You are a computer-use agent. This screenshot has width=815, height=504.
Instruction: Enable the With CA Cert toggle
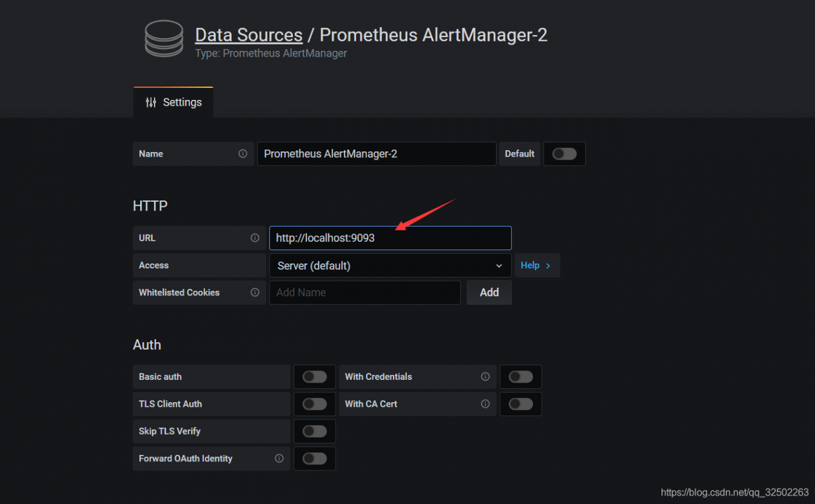[521, 404]
